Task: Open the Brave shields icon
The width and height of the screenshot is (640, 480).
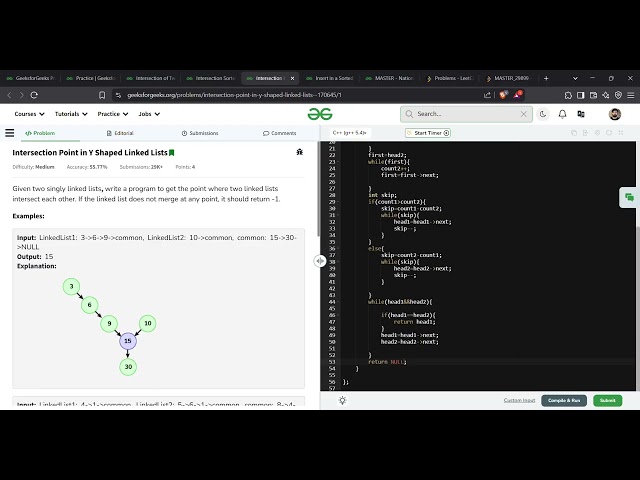Action: (503, 95)
